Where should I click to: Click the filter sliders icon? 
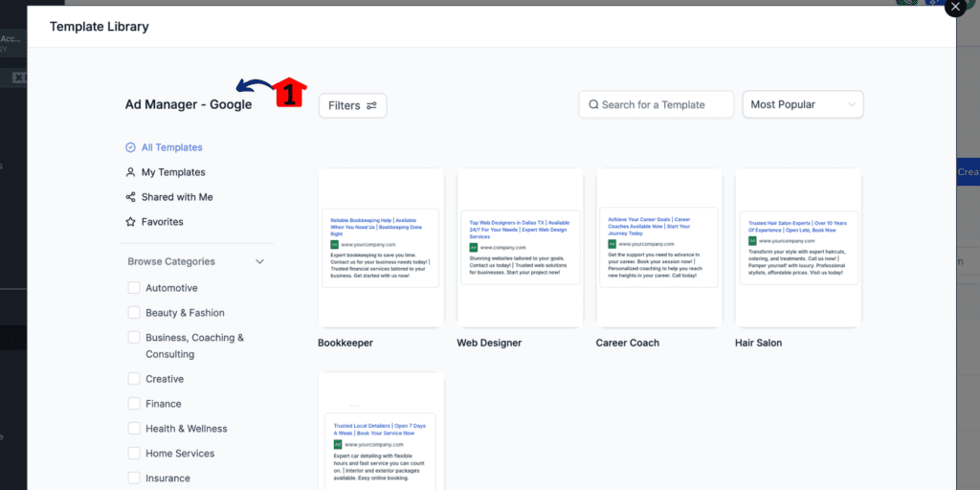point(371,105)
